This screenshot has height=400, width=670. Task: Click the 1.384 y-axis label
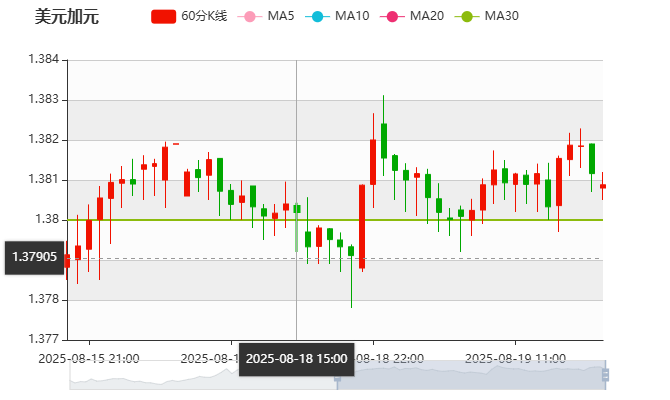pos(44,59)
